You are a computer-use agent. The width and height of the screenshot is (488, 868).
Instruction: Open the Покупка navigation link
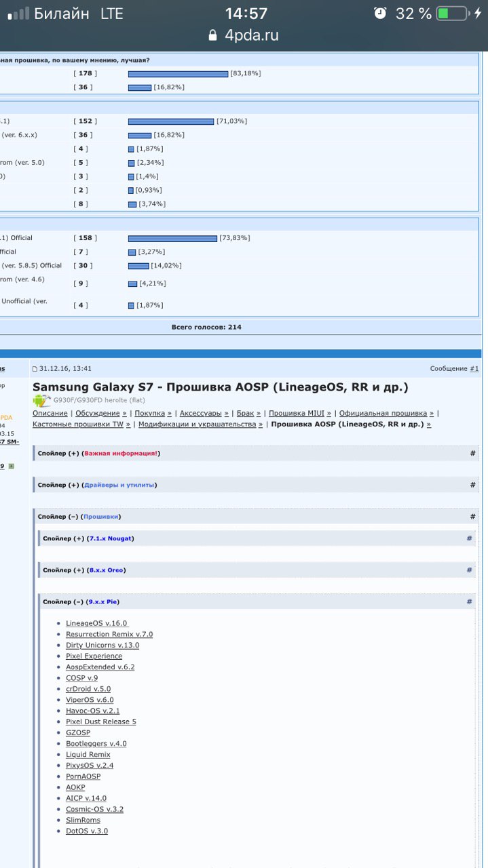(x=151, y=413)
